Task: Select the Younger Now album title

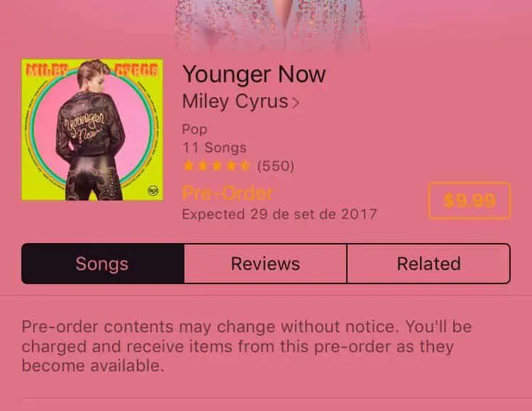Action: (x=254, y=74)
